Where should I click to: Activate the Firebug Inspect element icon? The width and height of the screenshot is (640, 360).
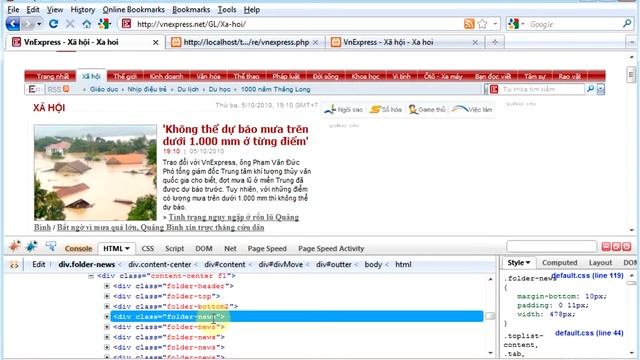pos(51,246)
